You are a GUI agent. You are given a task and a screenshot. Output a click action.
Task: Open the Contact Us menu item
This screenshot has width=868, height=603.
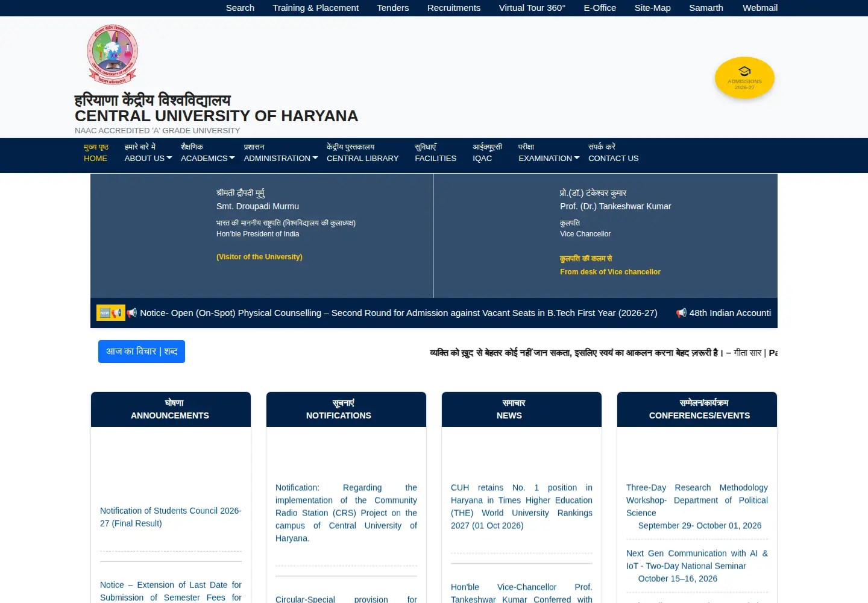point(614,153)
